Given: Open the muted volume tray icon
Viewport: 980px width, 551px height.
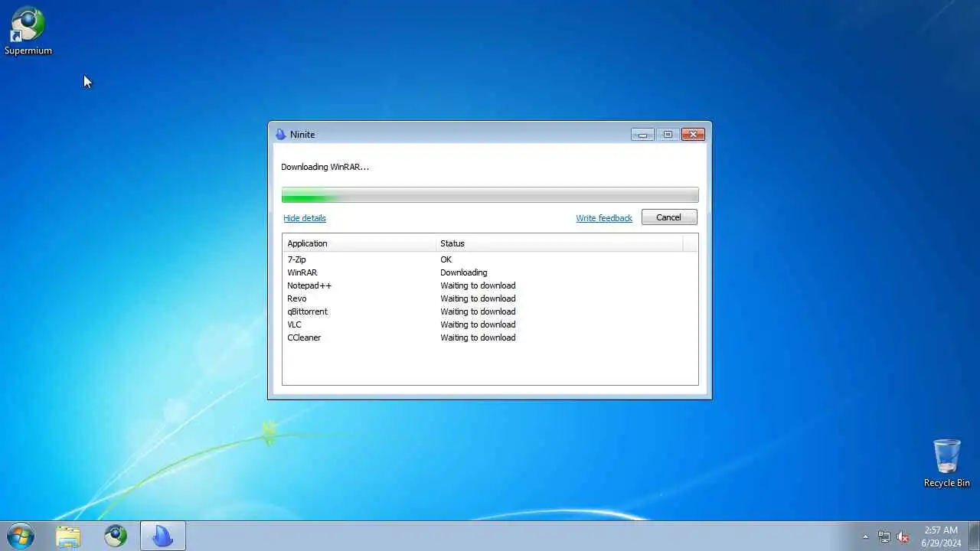Looking at the screenshot, I should pos(903,536).
